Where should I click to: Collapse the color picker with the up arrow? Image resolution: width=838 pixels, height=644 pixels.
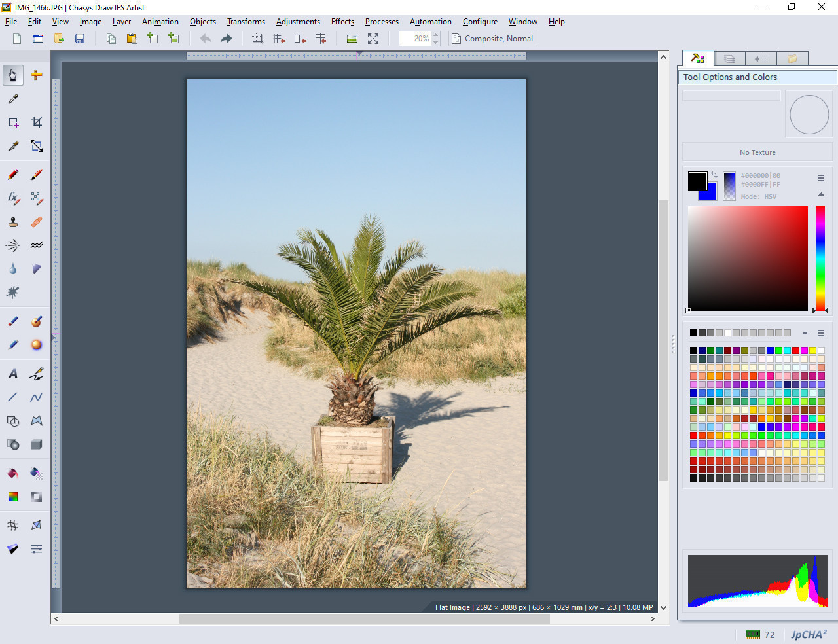(821, 194)
